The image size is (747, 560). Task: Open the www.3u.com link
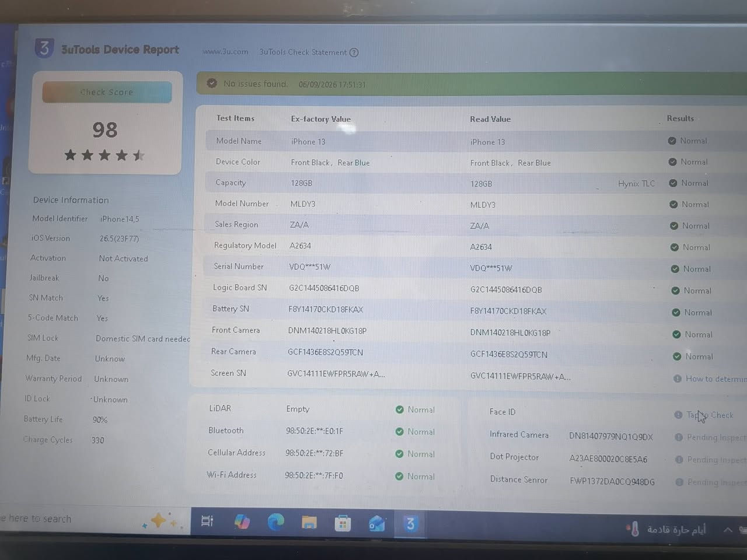click(x=225, y=52)
